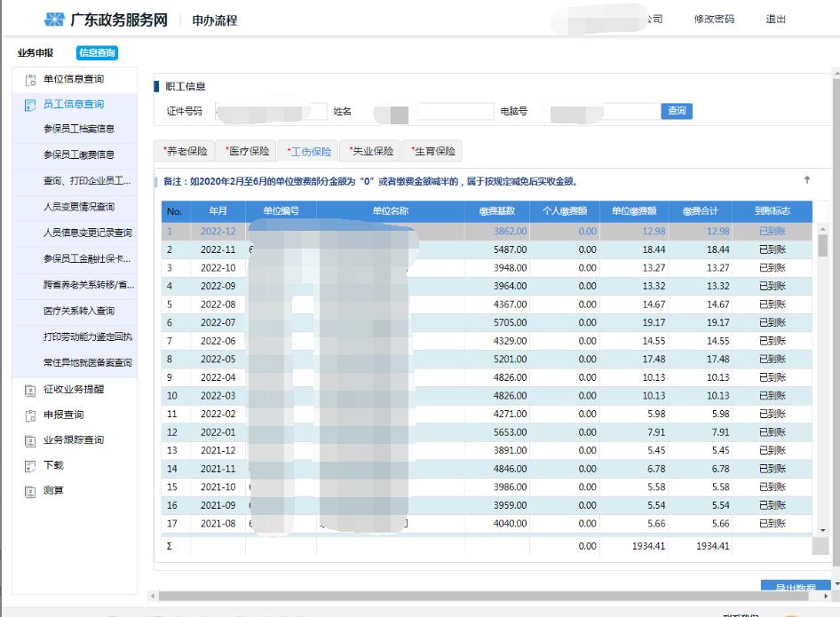Open the 参保员工全融社保卡 sidebar item
The height and width of the screenshot is (617, 840).
[87, 258]
